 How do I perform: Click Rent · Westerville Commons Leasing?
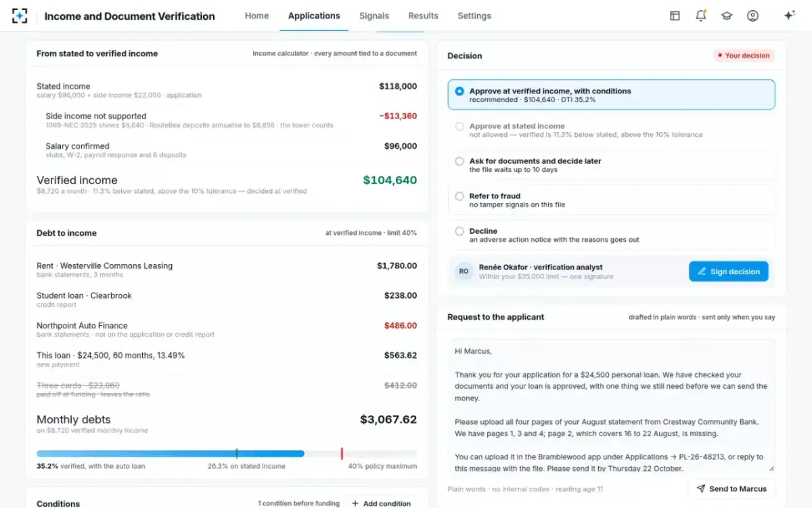tap(105, 266)
